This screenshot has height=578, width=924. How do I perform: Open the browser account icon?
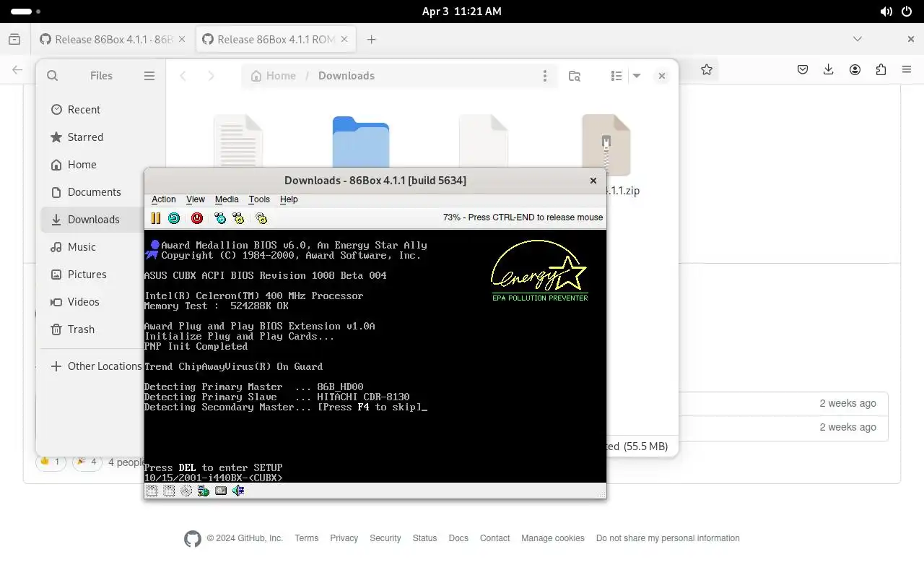(855, 69)
